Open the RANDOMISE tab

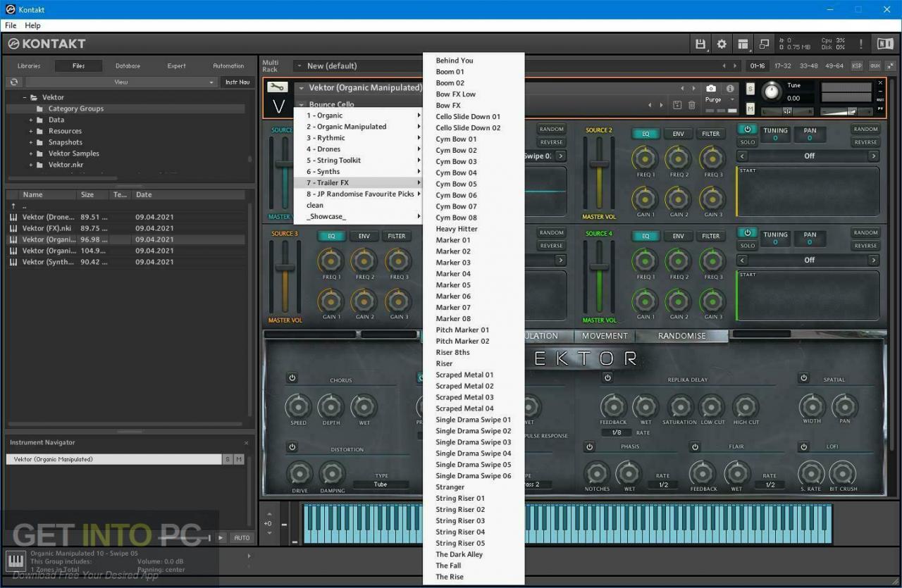pyautogui.click(x=681, y=336)
